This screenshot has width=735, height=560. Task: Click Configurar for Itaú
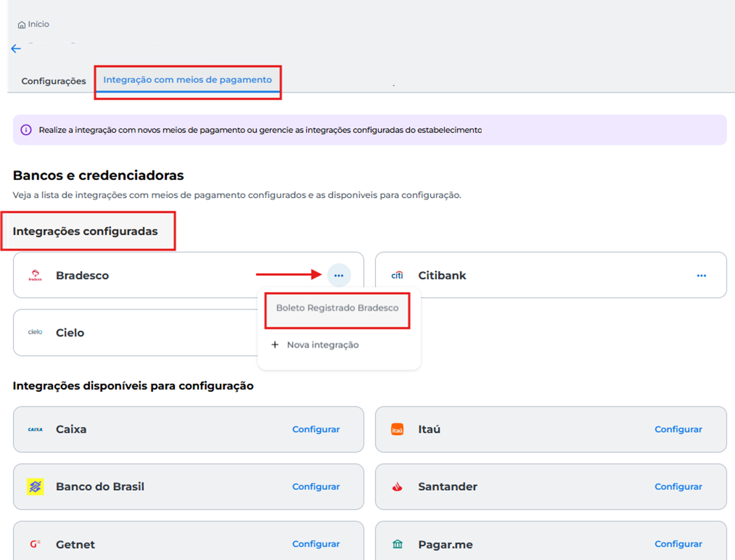click(678, 429)
